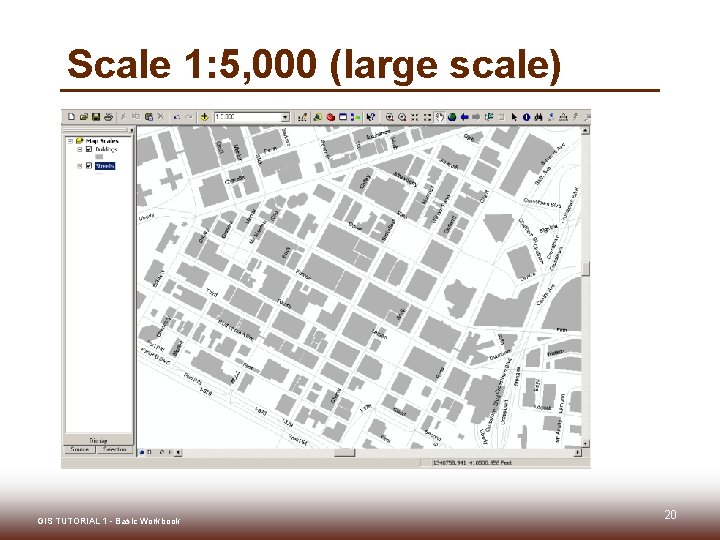
Task: Click the Streets line symbol swatch
Action: click(99, 174)
